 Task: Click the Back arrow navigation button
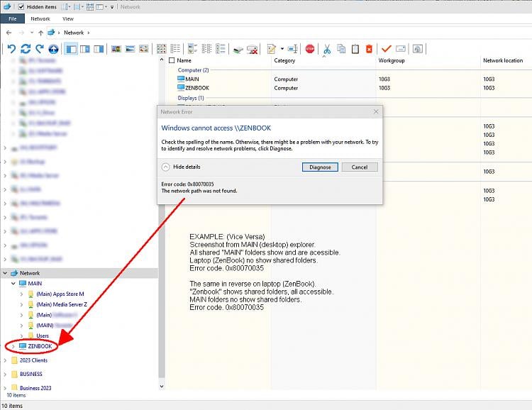(9, 33)
